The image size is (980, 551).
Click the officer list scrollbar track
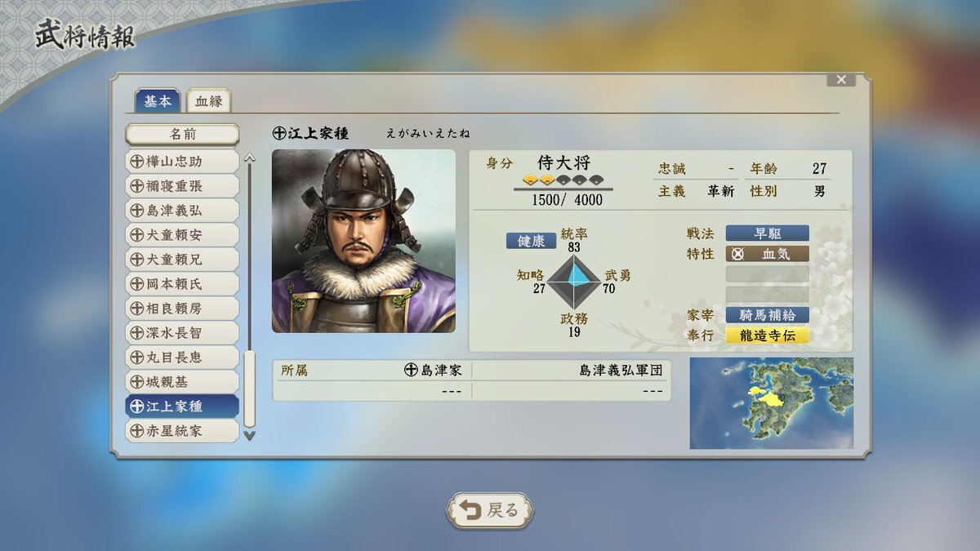click(x=250, y=296)
